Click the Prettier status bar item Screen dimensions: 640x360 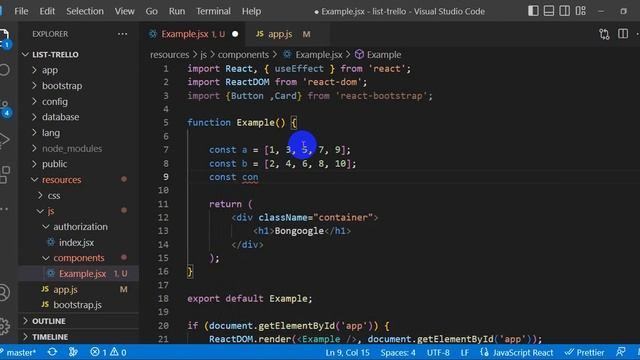(584, 352)
